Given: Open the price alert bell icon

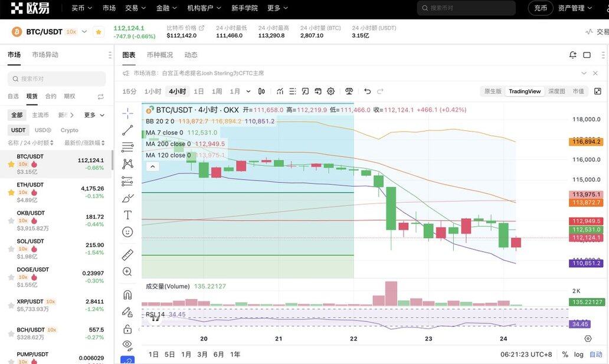Looking at the screenshot, I should 572,55.
